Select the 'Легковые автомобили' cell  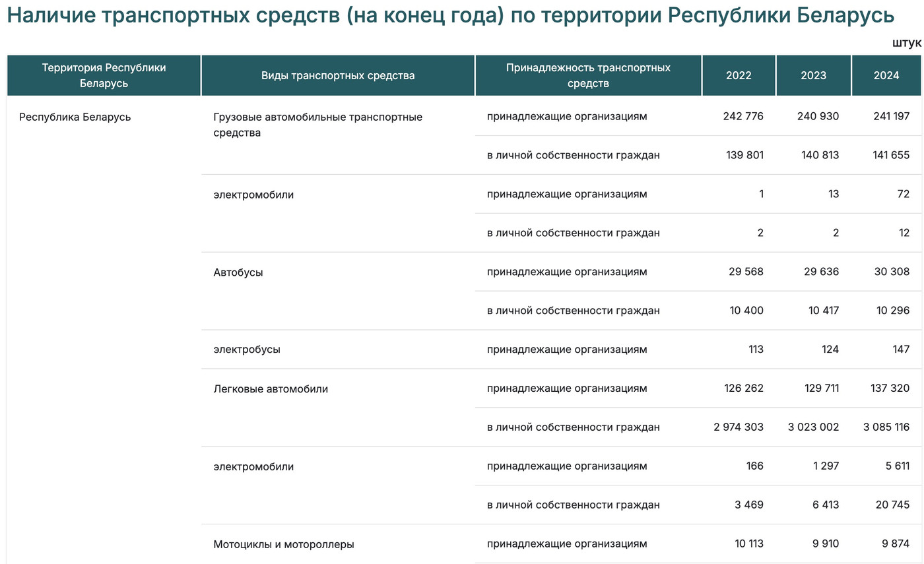(x=271, y=389)
